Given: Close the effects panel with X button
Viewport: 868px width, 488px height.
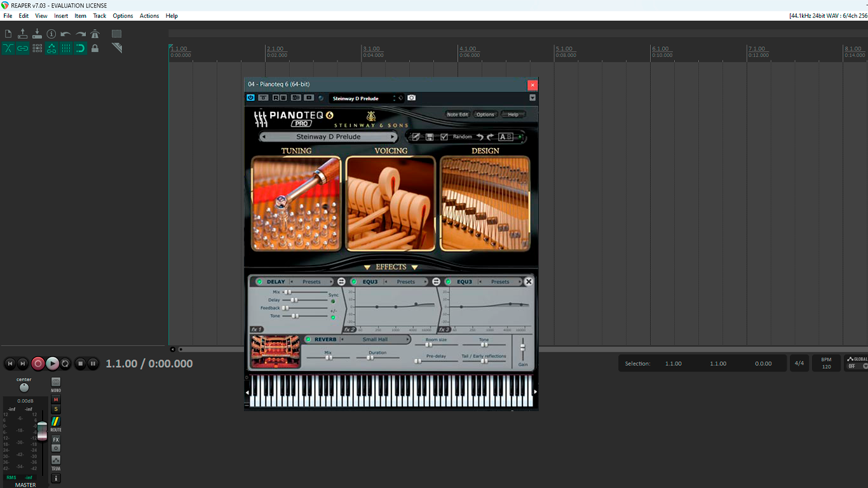Looking at the screenshot, I should pyautogui.click(x=528, y=281).
